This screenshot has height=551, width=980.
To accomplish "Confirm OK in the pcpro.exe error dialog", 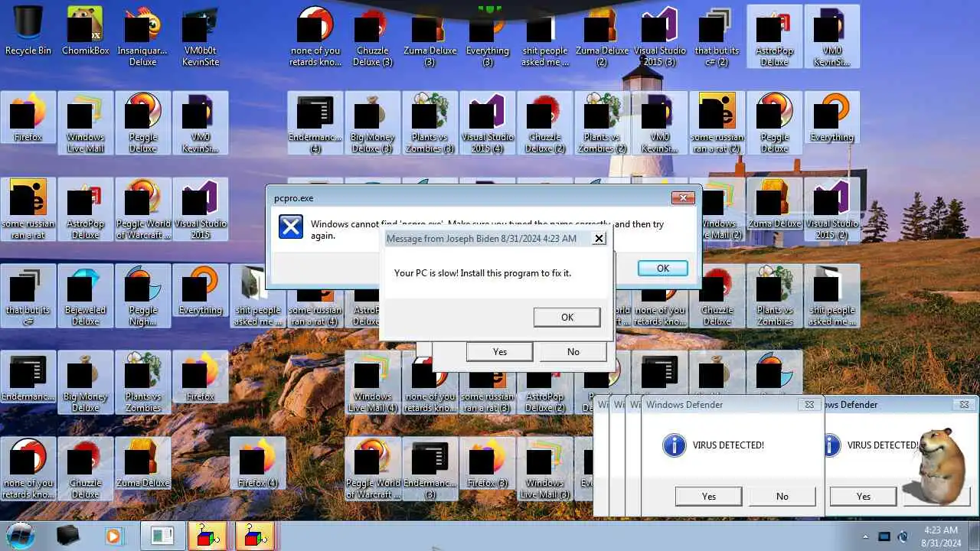I will pos(662,268).
